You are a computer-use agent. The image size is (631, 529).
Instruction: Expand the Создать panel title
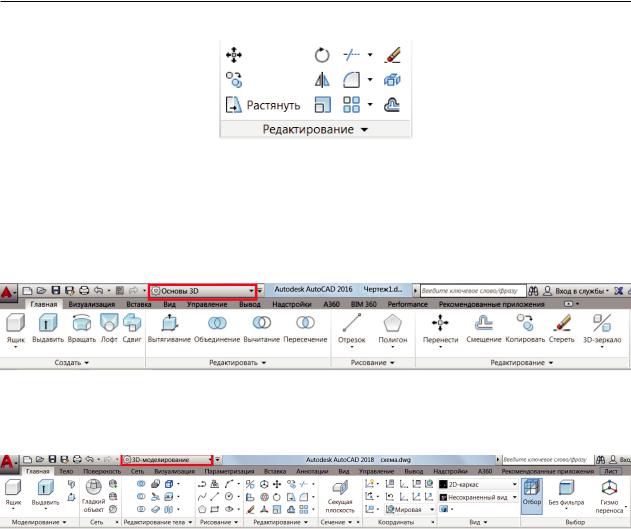pyautogui.click(x=72, y=362)
